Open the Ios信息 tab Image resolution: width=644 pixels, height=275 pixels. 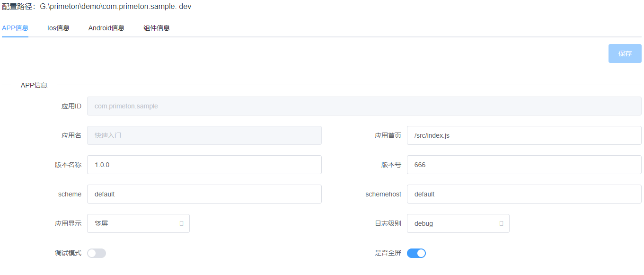click(x=58, y=28)
